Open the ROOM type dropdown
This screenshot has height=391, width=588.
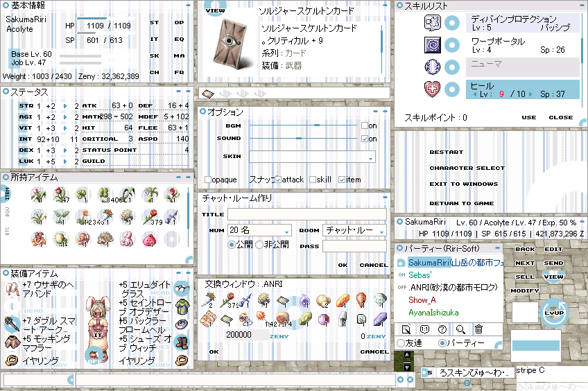tap(354, 230)
